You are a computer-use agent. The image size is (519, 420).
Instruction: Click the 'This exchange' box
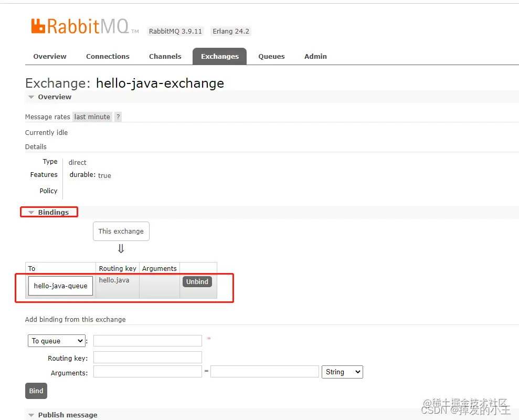pos(121,231)
